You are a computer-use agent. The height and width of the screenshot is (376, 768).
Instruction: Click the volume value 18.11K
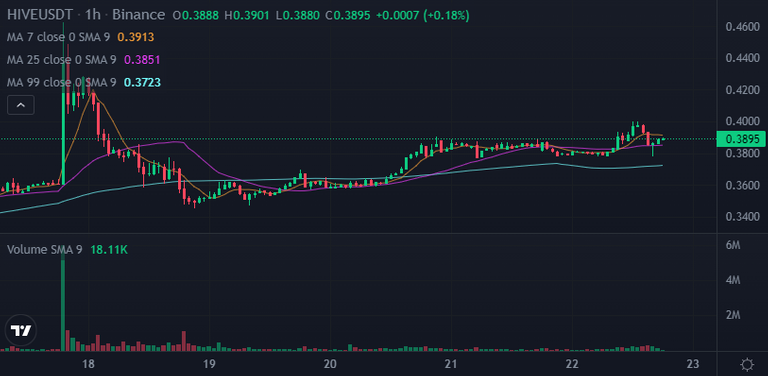coord(109,250)
